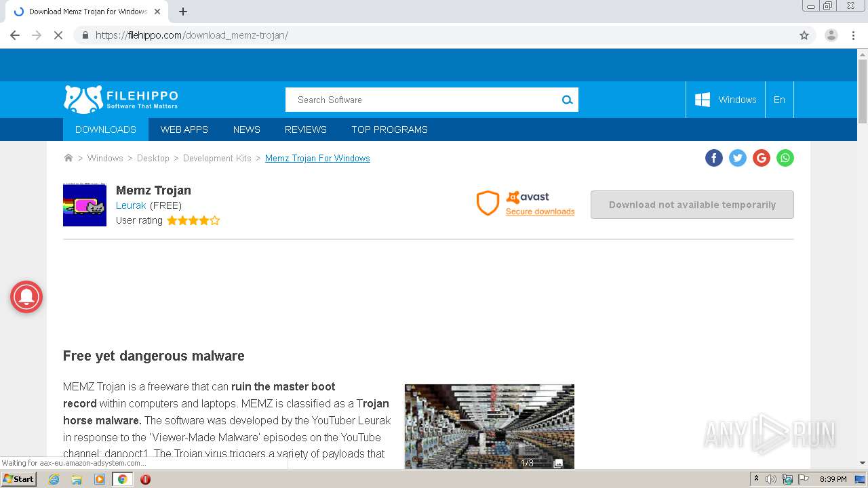Open the TOP PROGRAMS tab
This screenshot has height=488, width=868.
(x=389, y=129)
